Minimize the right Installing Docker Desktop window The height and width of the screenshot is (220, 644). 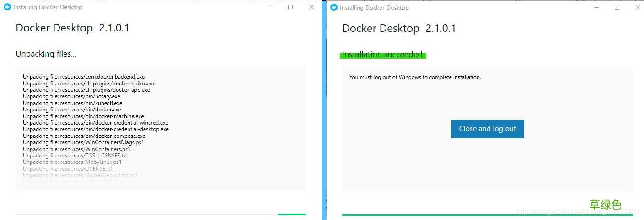pos(596,7)
